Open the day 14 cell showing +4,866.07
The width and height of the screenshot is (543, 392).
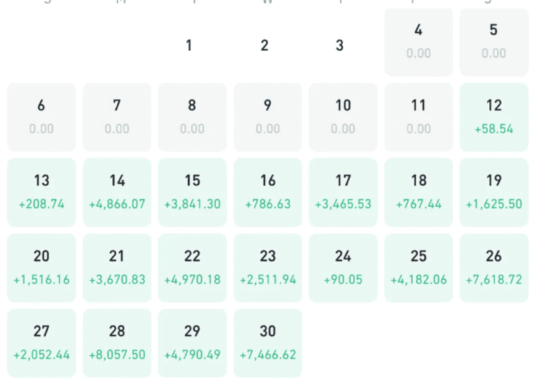pos(117,193)
